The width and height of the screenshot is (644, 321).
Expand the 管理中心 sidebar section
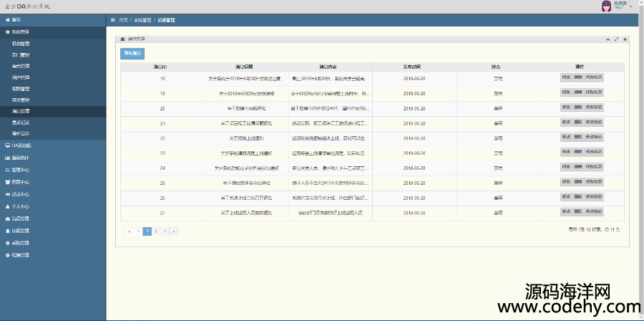pyautogui.click(x=53, y=170)
